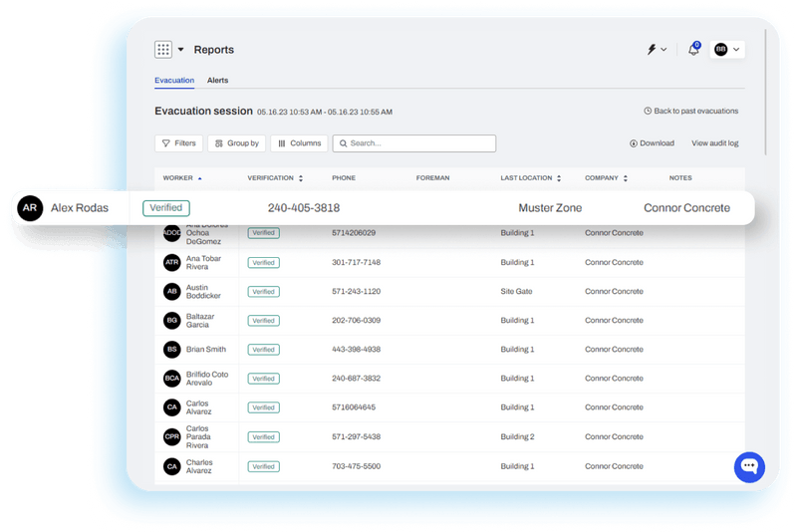
Task: Select the Foreman column header
Action: [x=432, y=178]
